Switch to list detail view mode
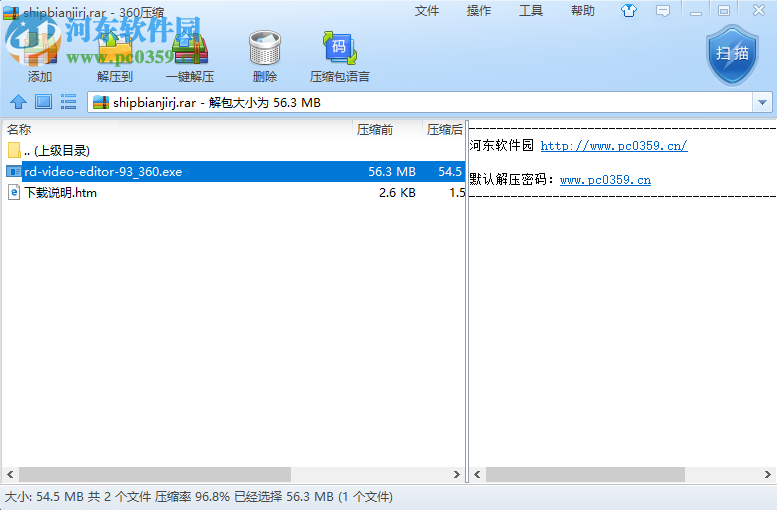The height and width of the screenshot is (510, 777). click(x=68, y=102)
